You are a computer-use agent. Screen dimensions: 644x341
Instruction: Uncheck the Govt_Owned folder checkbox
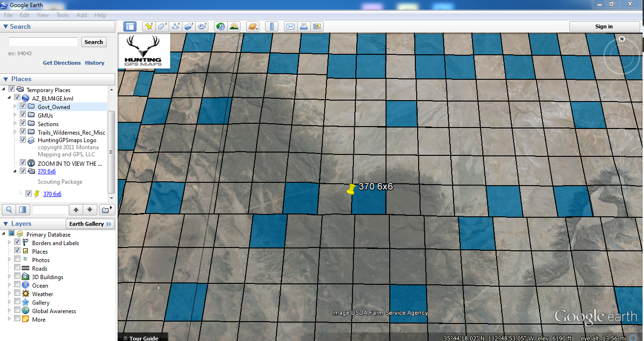22,107
